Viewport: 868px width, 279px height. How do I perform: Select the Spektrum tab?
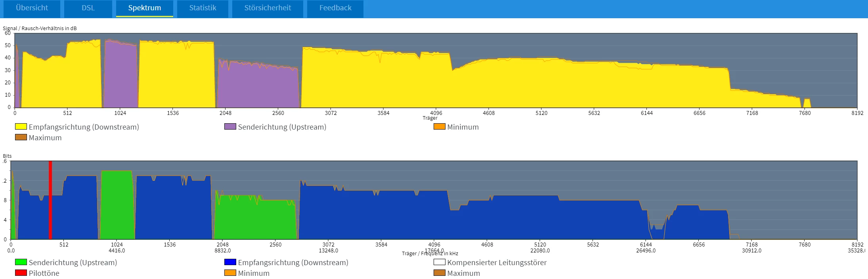145,8
